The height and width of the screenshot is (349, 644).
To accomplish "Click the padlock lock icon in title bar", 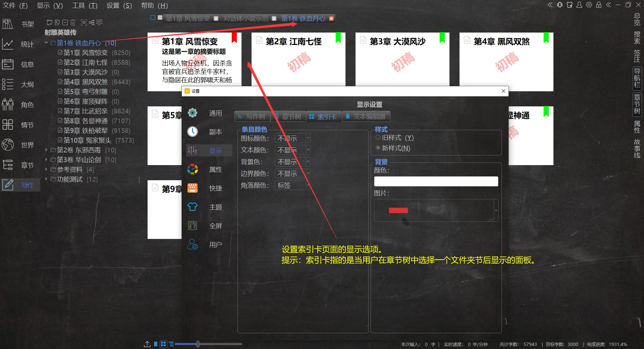I will (599, 5).
